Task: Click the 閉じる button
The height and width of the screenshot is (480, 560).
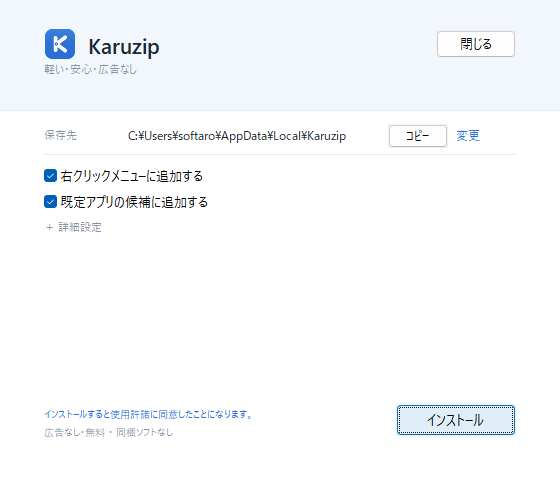Action: tap(476, 44)
